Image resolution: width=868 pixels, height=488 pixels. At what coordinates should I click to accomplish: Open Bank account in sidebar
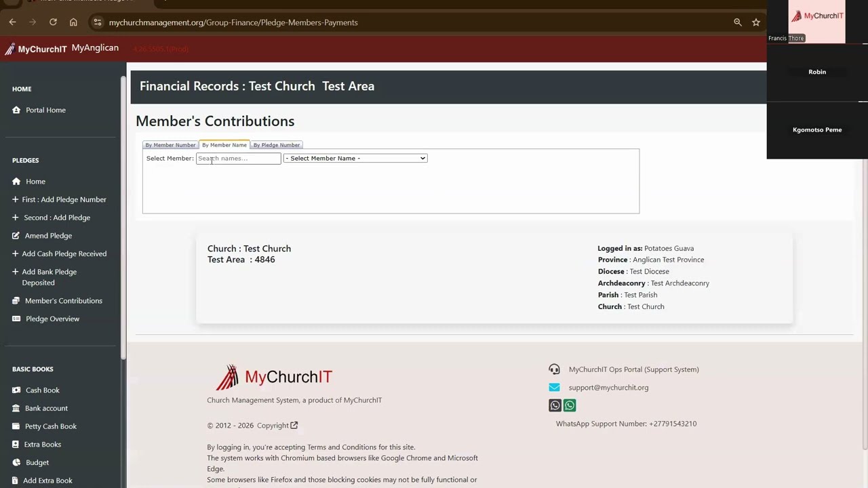click(46, 408)
